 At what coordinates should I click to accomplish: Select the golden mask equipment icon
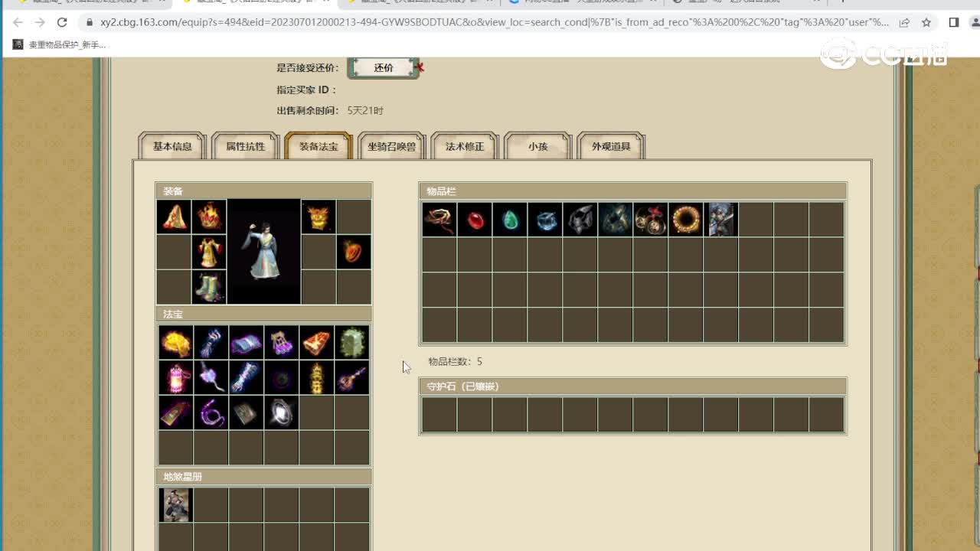click(318, 217)
